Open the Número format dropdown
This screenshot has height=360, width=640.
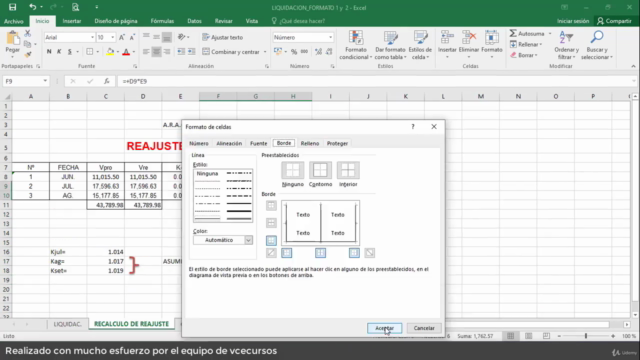[x=330, y=37]
